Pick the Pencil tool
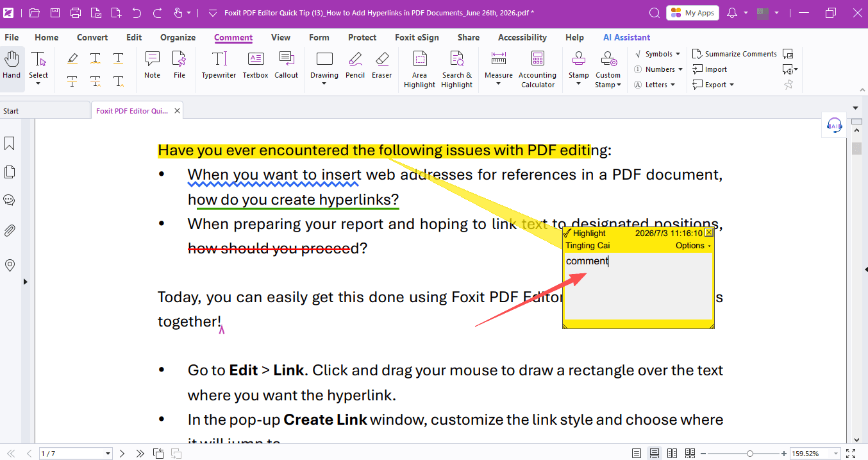 355,65
